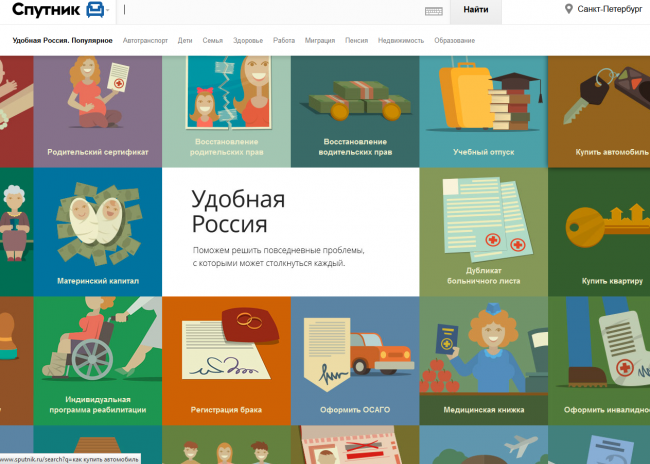Click the Восстановление водительских прав money tile
This screenshot has width=650, height=464.
point(355,112)
